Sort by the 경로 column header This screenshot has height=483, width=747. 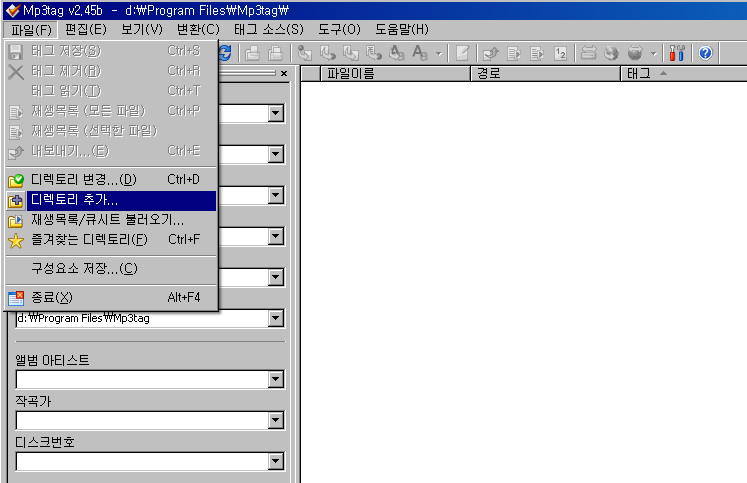[545, 74]
